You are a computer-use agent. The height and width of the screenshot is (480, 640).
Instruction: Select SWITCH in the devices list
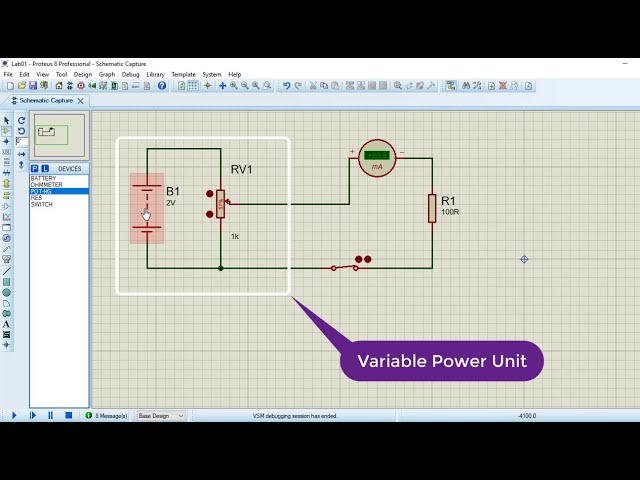point(59,204)
